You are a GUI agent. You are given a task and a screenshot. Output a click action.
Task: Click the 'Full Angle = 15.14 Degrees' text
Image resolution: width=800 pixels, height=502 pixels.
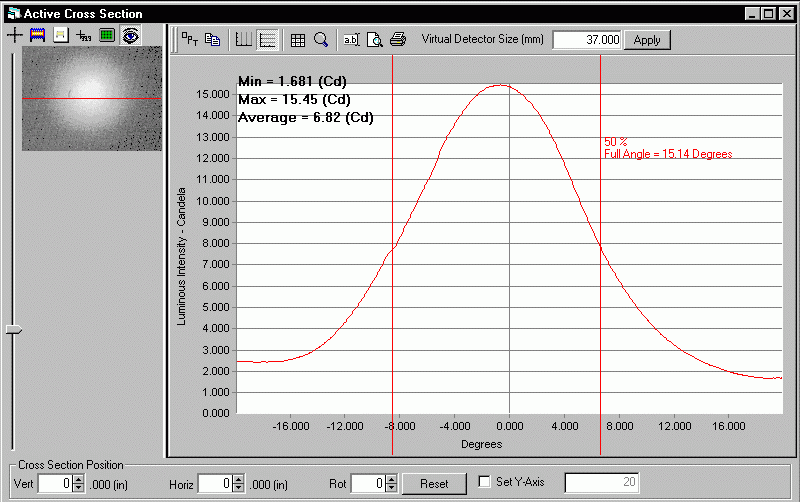(668, 154)
